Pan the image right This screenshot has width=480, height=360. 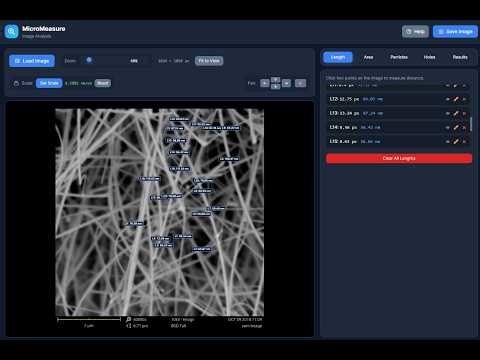(286, 83)
